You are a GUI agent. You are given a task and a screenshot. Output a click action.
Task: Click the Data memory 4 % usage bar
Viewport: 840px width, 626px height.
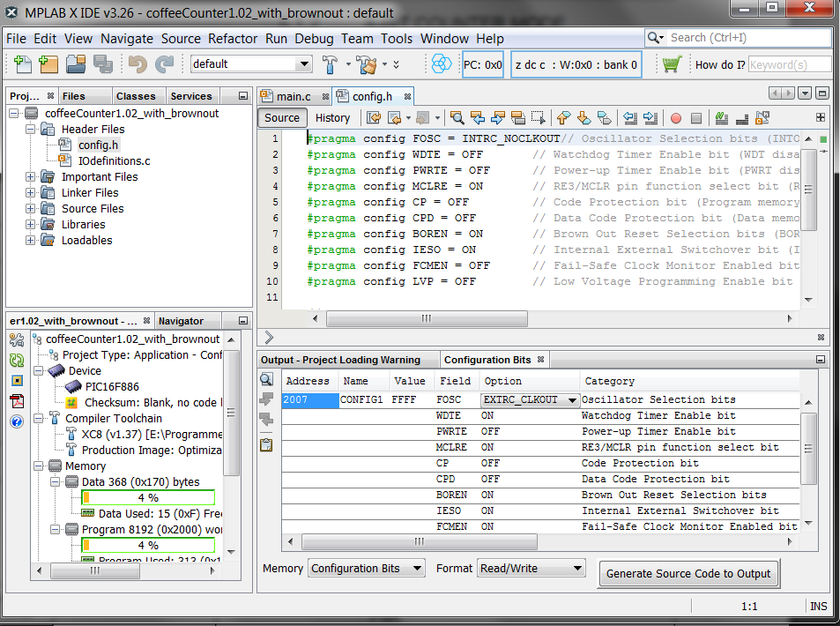pyautogui.click(x=148, y=498)
